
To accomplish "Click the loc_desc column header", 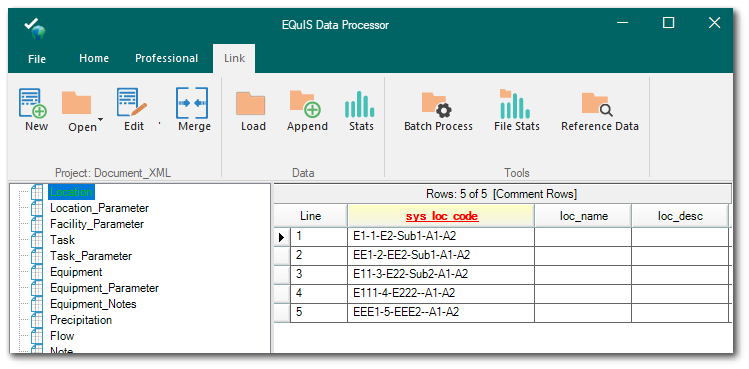I will (x=680, y=216).
